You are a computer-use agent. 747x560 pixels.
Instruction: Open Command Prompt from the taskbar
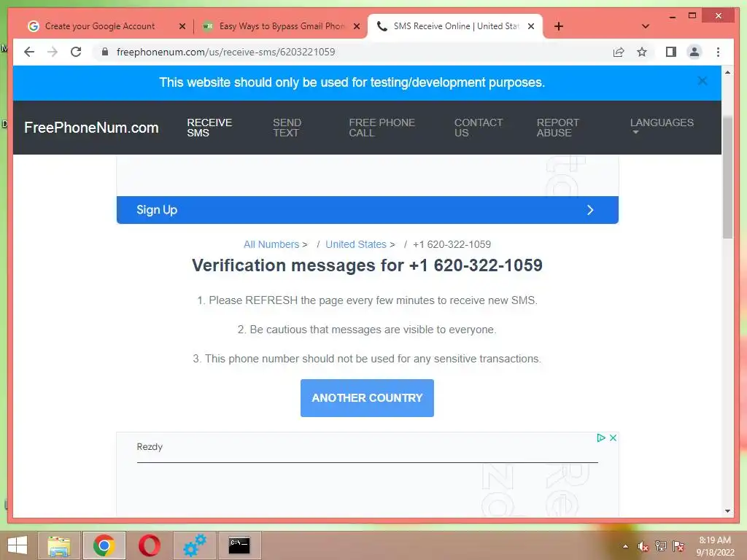(x=239, y=545)
